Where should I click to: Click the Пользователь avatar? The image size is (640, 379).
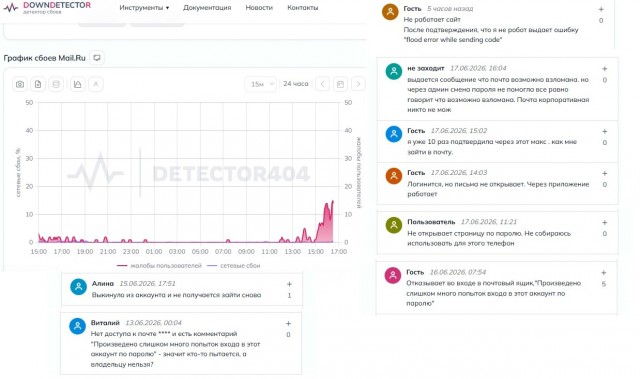click(x=394, y=225)
